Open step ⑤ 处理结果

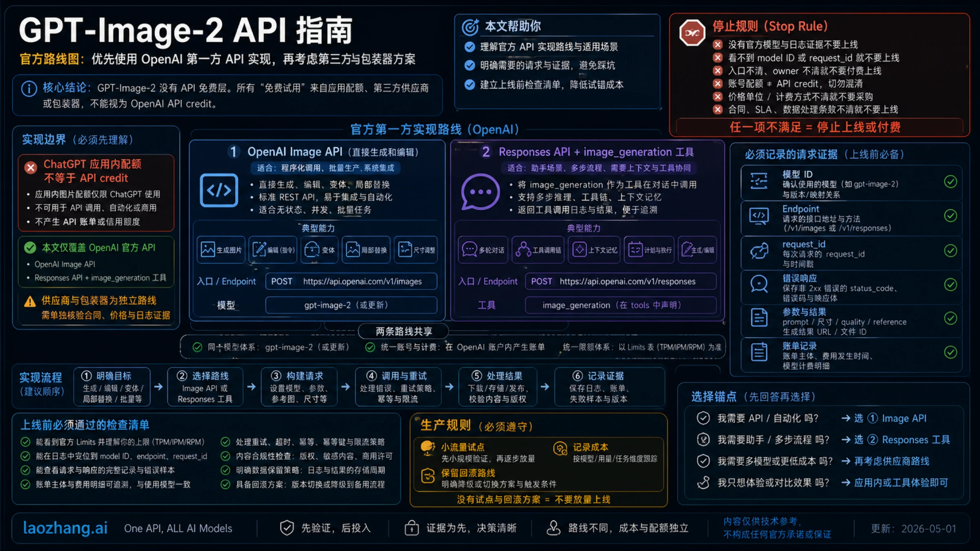(498, 387)
